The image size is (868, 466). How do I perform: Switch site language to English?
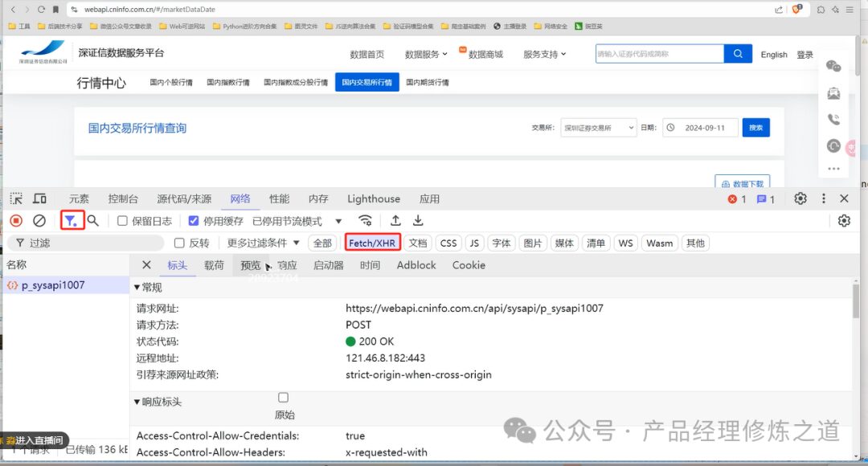(x=774, y=55)
